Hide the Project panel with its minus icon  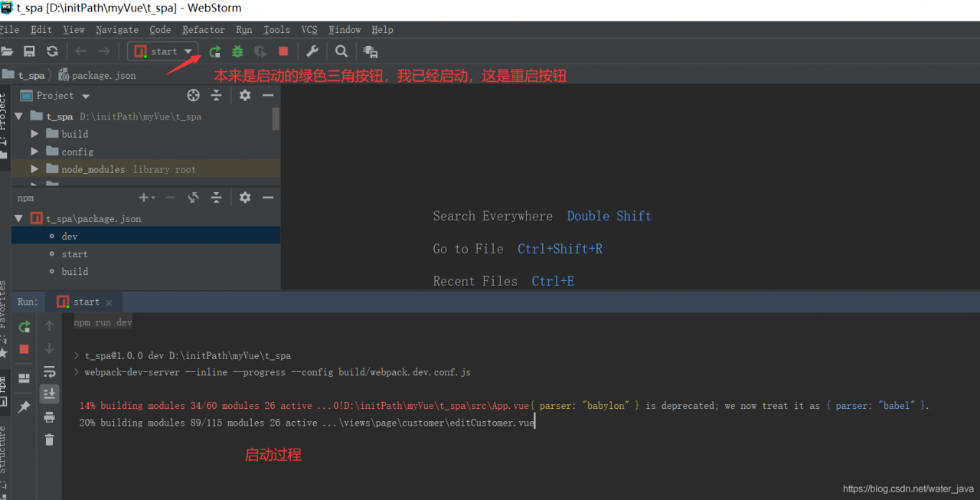tap(268, 95)
